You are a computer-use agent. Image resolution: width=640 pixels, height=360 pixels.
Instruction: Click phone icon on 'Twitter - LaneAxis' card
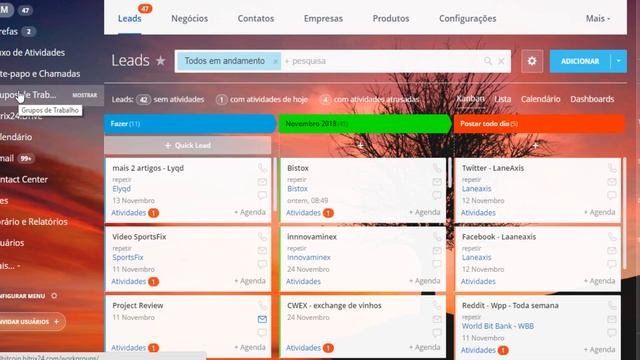click(x=611, y=168)
